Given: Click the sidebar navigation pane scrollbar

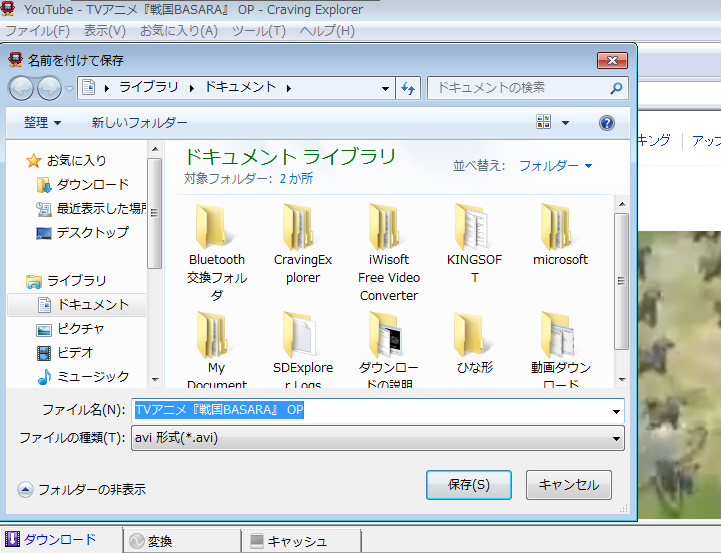Looking at the screenshot, I should (154, 213).
